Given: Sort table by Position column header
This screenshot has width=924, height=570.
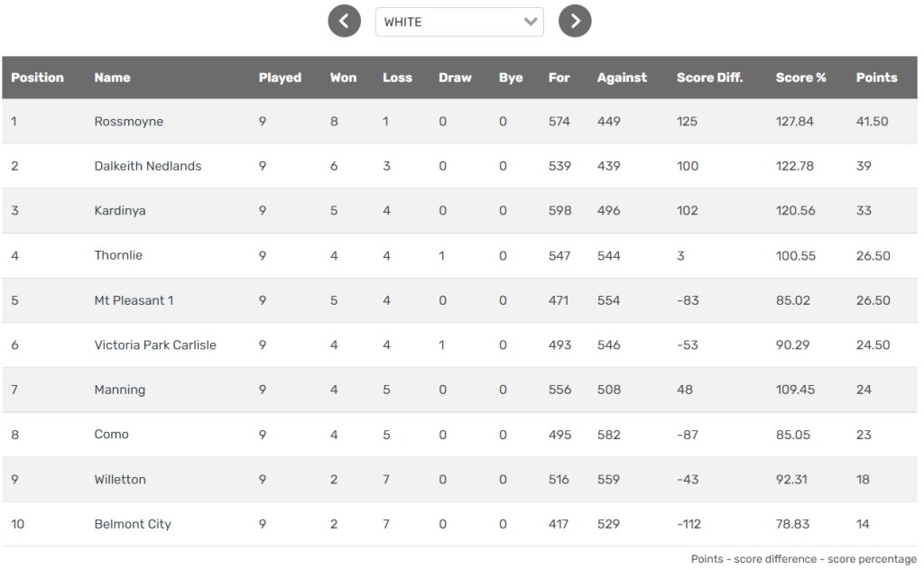Looking at the screenshot, I should click(37, 78).
